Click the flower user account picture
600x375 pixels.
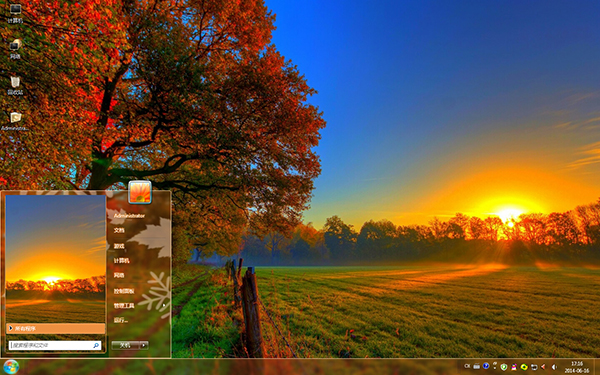[140, 192]
